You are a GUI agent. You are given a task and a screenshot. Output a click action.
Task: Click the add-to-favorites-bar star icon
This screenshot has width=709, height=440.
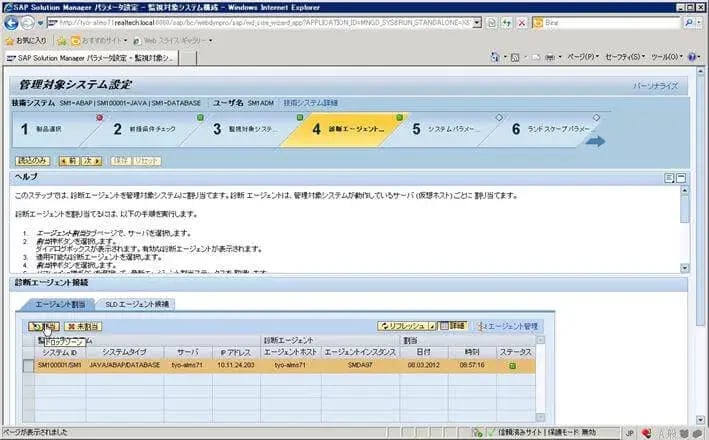point(62,41)
